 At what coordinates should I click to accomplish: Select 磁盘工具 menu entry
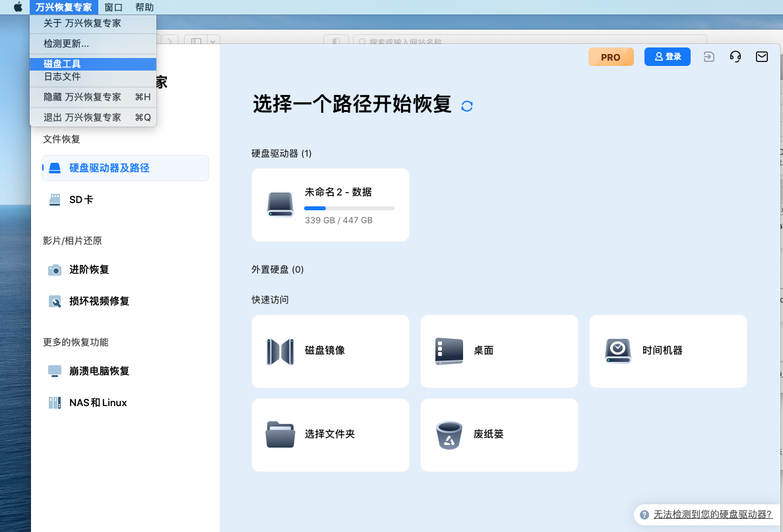tap(93, 64)
